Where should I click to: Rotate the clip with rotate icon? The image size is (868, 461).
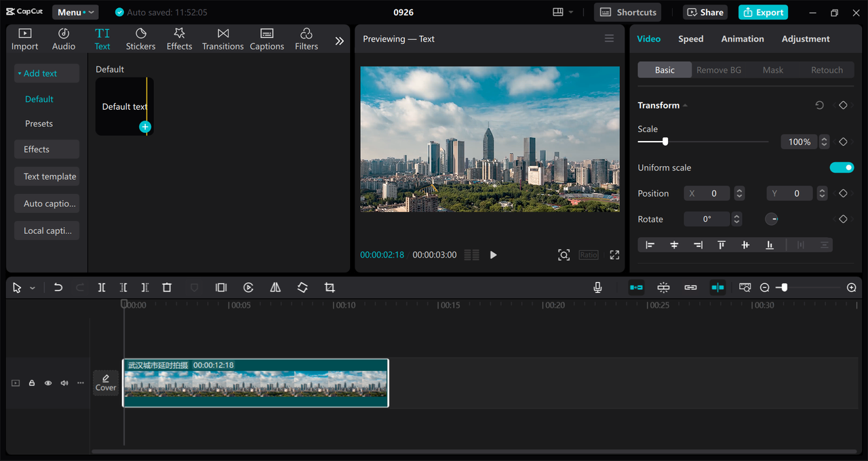click(x=302, y=287)
